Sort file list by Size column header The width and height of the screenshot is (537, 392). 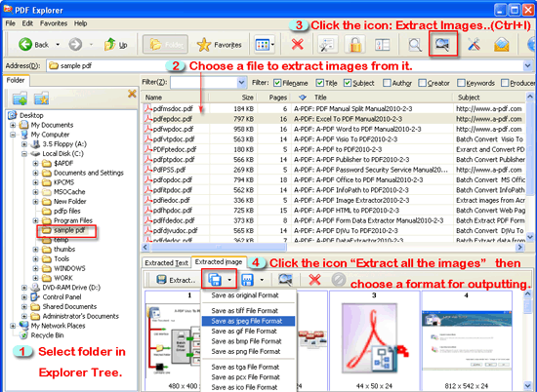(x=233, y=98)
